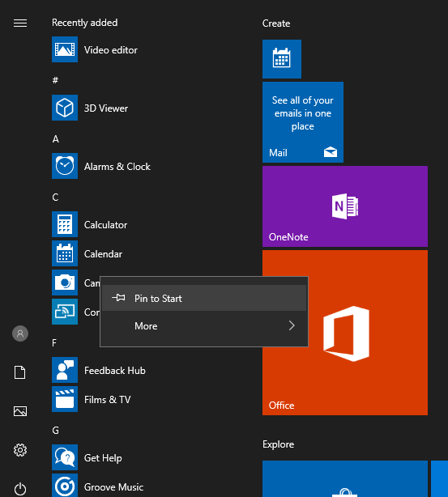448x497 pixels.
Task: Click the Power icon
Action: 20,489
